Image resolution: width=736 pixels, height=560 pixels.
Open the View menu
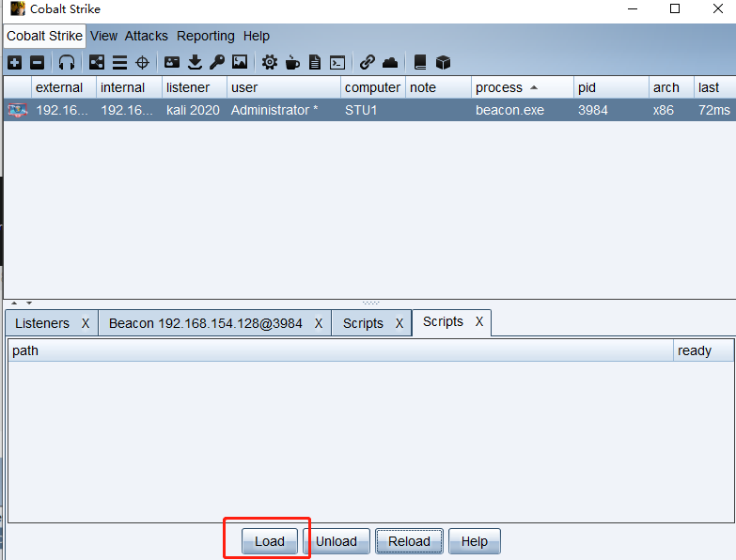pos(103,36)
